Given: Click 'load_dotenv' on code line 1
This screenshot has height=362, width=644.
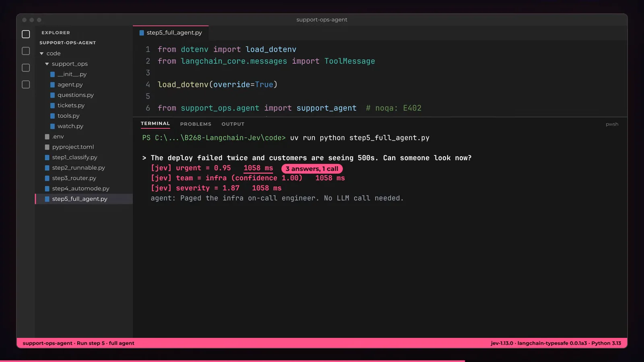Looking at the screenshot, I should click(271, 49).
